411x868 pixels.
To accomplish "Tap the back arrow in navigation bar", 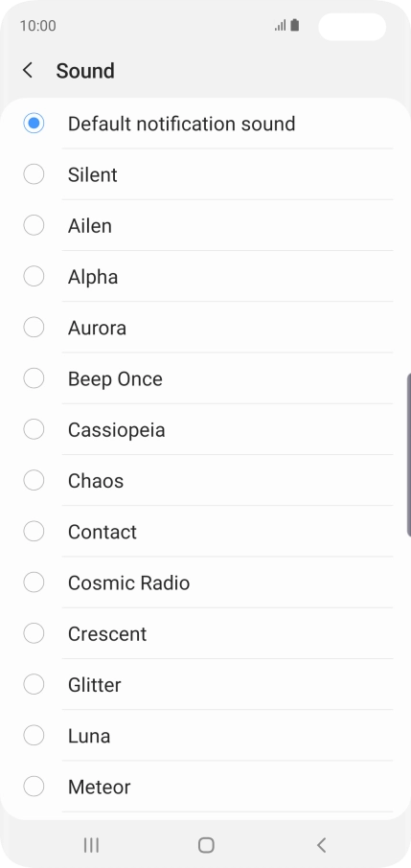I will 321,845.
